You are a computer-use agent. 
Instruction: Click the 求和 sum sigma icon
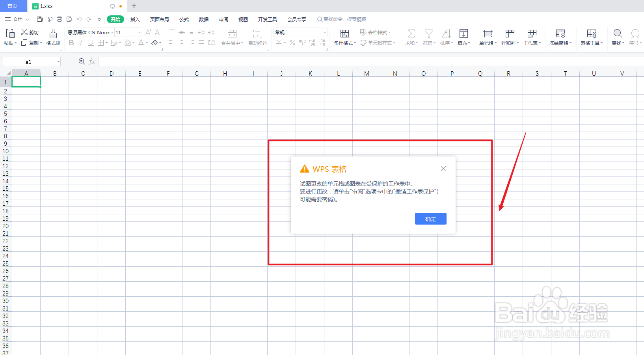pyautogui.click(x=411, y=33)
